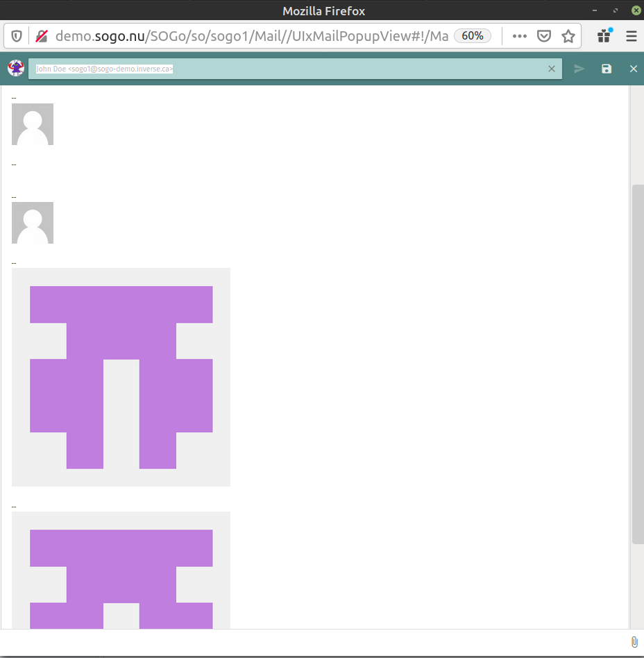The image size is (644, 658).
Task: Click the URL address bar
Action: pyautogui.click(x=250, y=36)
